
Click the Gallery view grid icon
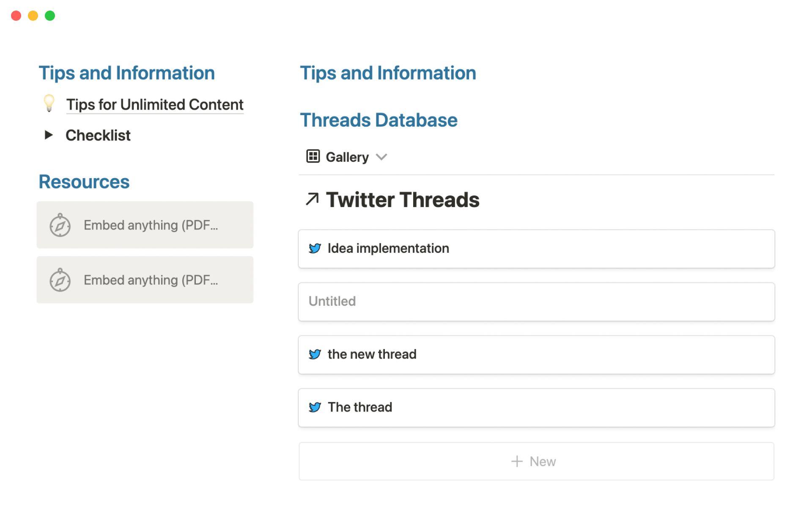coord(313,156)
